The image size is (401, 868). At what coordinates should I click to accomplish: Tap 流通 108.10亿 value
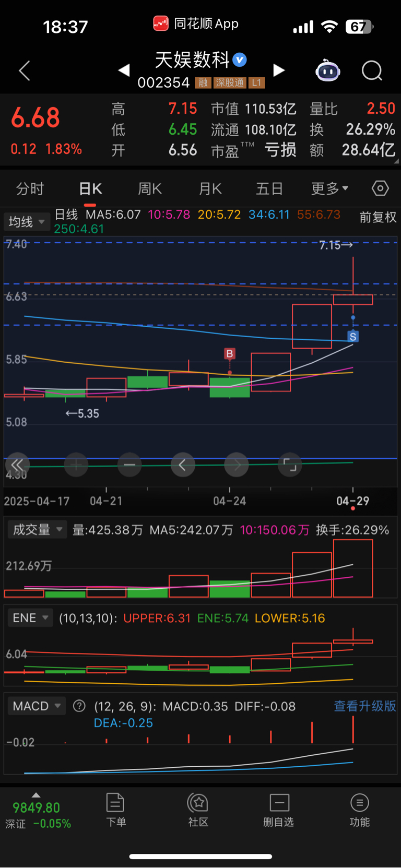[x=270, y=130]
